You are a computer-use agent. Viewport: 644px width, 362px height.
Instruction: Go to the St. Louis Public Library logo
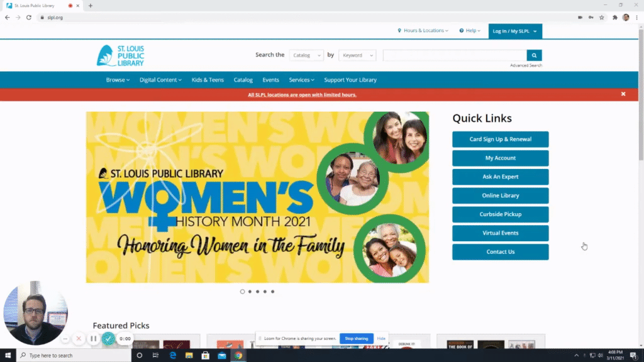click(121, 55)
